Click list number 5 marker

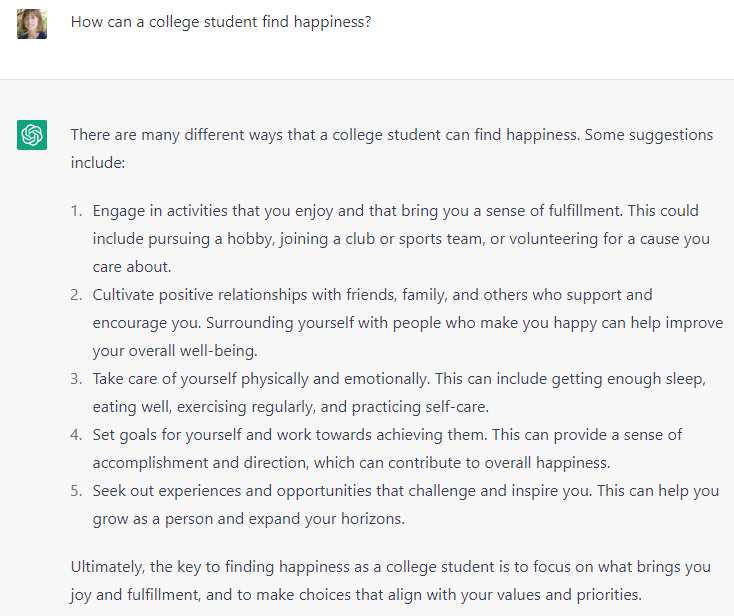[76, 491]
